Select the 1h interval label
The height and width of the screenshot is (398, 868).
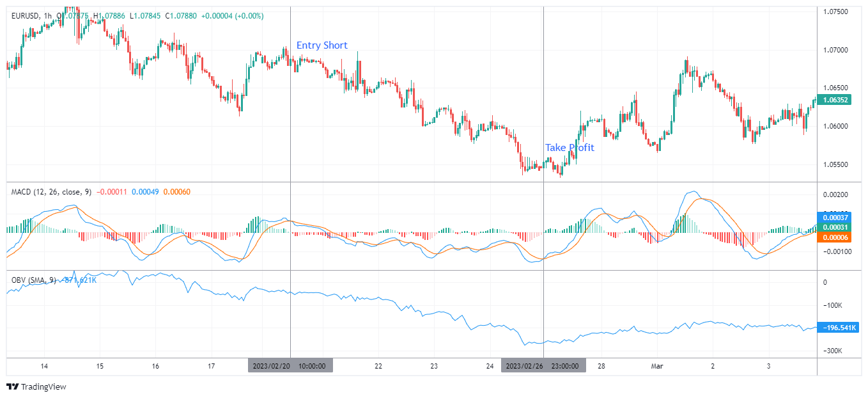tap(49, 15)
